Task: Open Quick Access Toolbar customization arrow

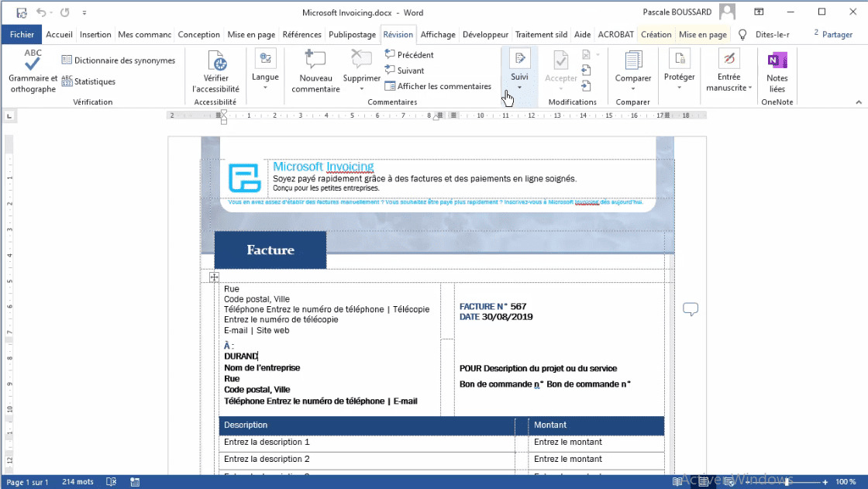Action: [84, 12]
